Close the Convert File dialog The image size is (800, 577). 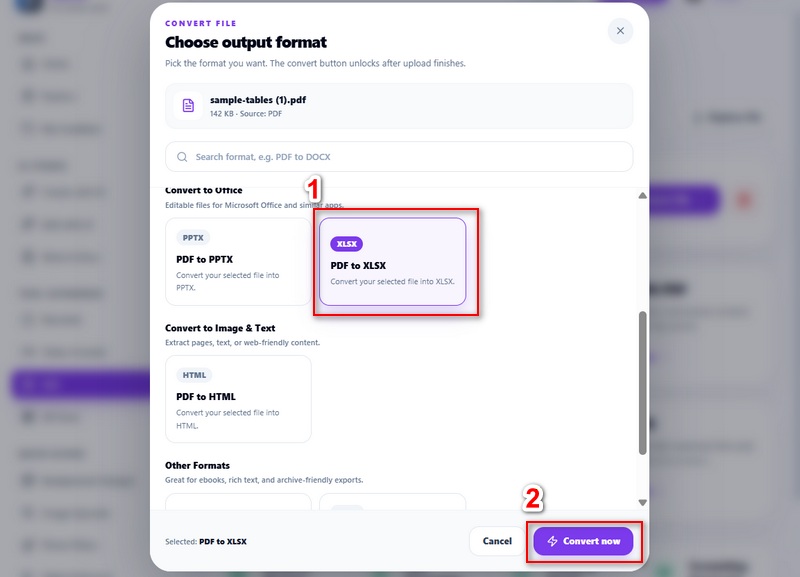(620, 31)
